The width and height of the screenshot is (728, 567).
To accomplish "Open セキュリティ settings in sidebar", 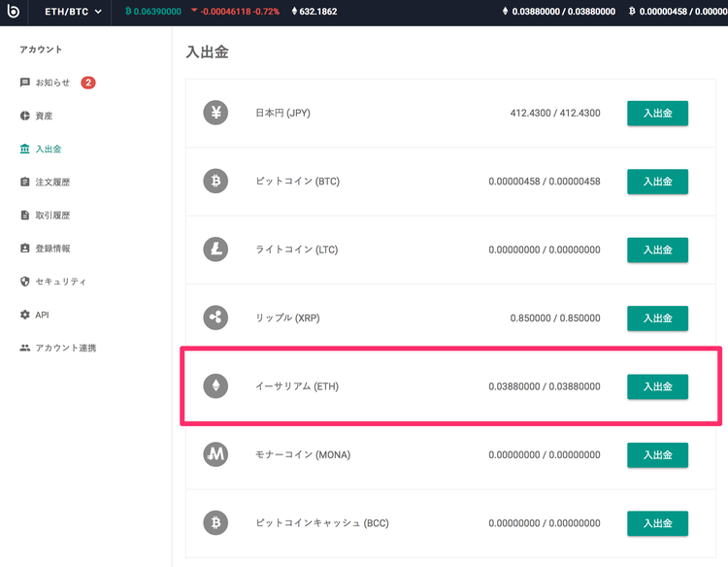I will tap(61, 282).
